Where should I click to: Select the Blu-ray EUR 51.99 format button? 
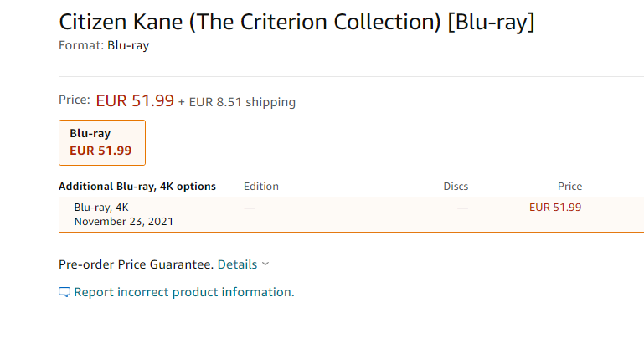pos(102,143)
